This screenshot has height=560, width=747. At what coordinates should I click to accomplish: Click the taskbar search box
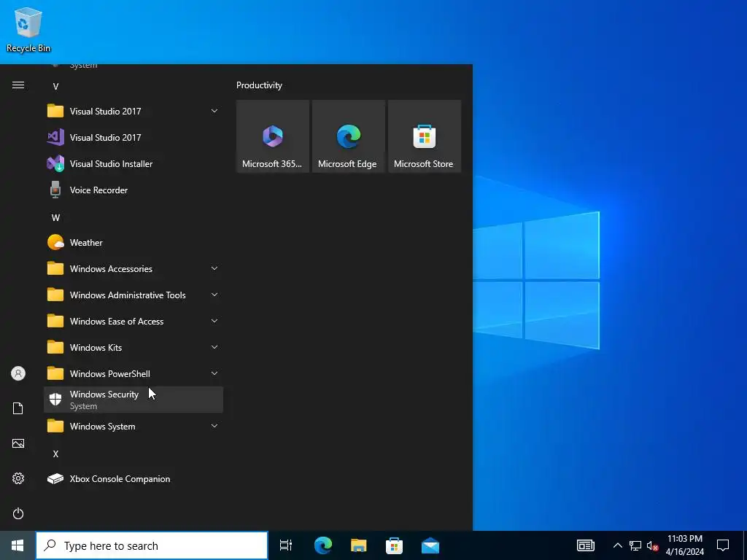(x=152, y=545)
